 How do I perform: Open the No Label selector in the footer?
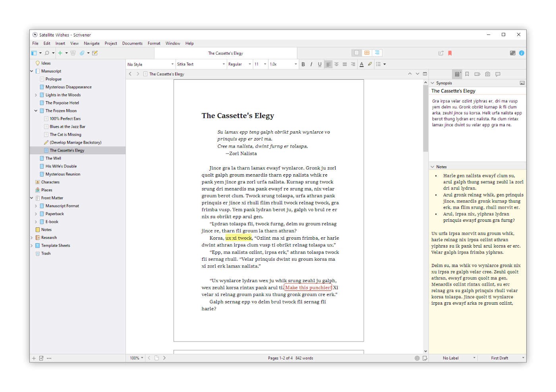click(x=457, y=358)
